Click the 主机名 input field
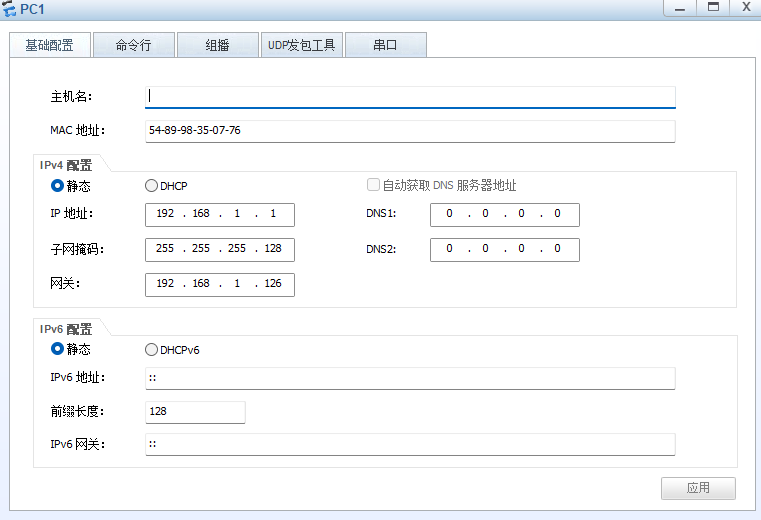This screenshot has width=761, height=520. click(410, 97)
